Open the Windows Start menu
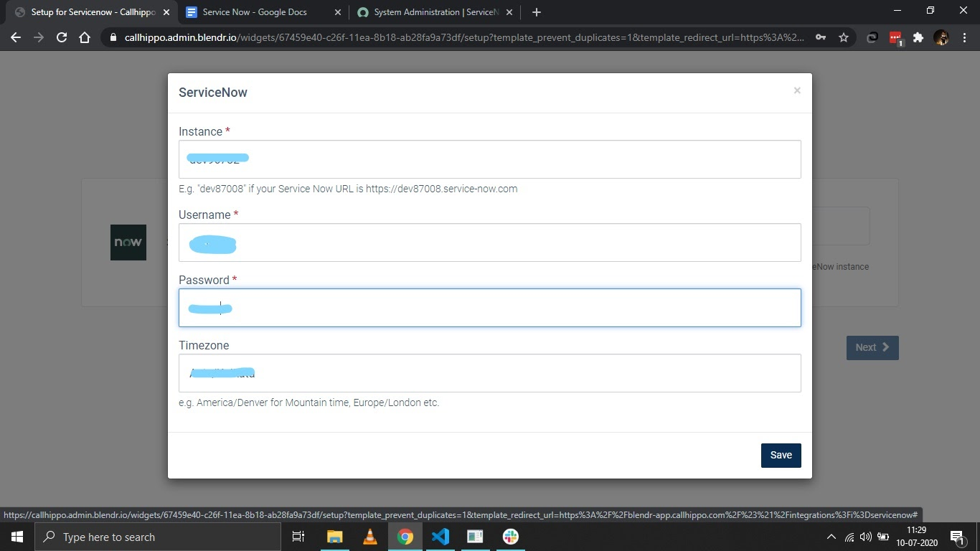 17,537
